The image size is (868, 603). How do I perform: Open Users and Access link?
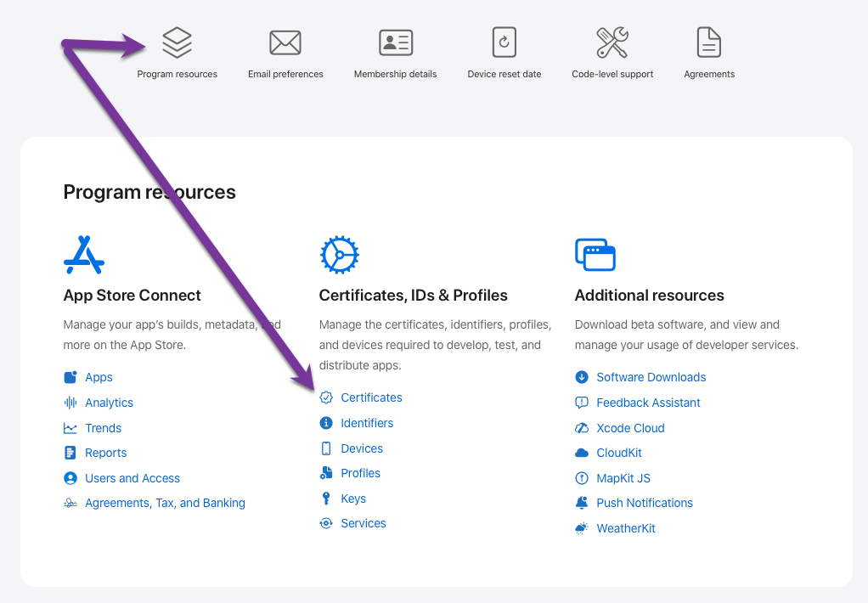coord(132,478)
